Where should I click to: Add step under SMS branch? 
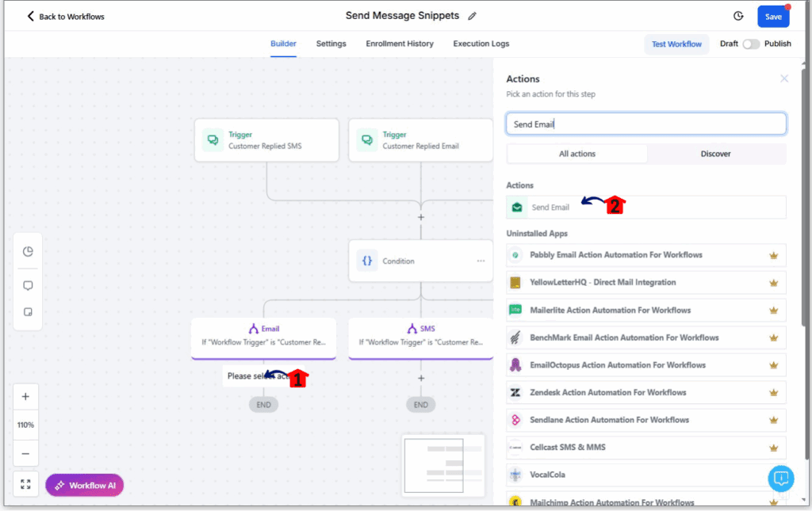point(421,378)
